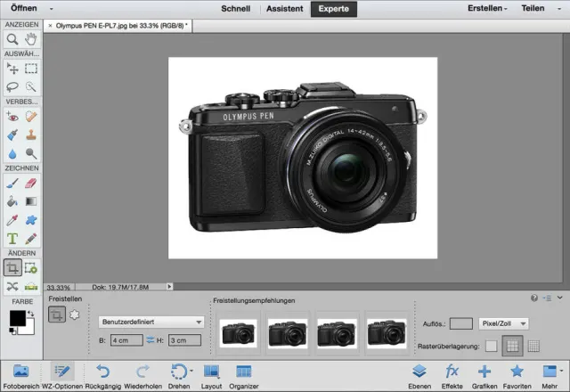Open the Benutzerdefiniert aspect ratio dropdown

tap(151, 322)
